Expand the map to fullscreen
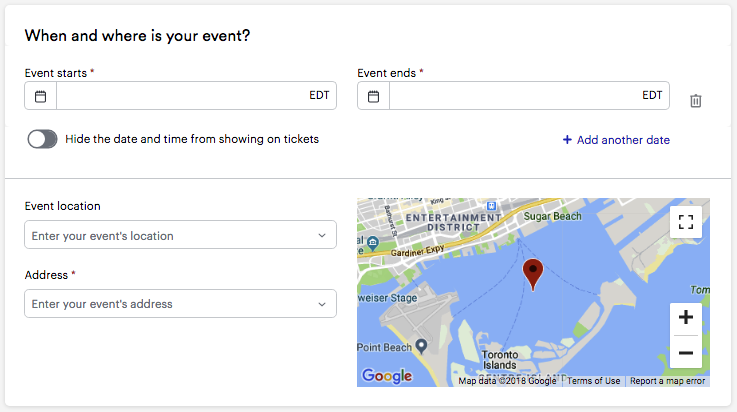This screenshot has height=412, width=737. tap(686, 222)
